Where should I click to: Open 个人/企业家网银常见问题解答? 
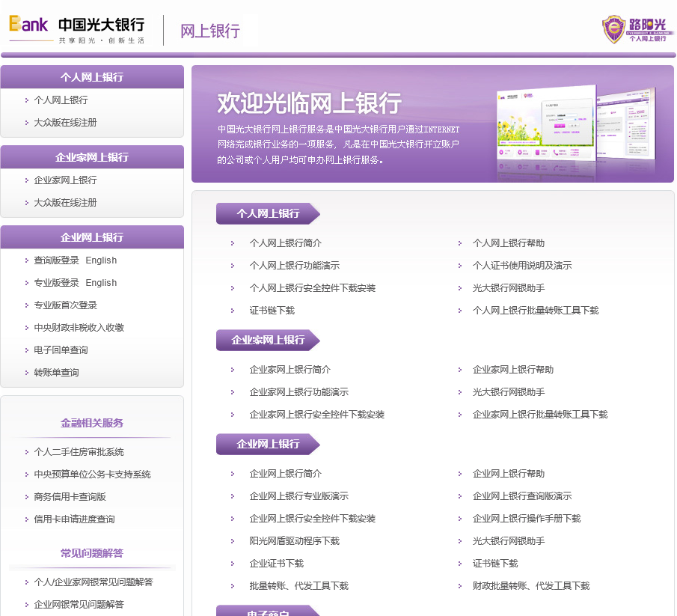coord(94,582)
